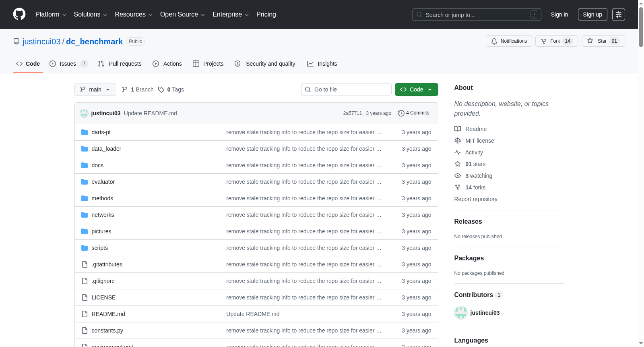Screen dimensions: 644x347
Task: View the 4 Commits history
Action: pos(413,113)
